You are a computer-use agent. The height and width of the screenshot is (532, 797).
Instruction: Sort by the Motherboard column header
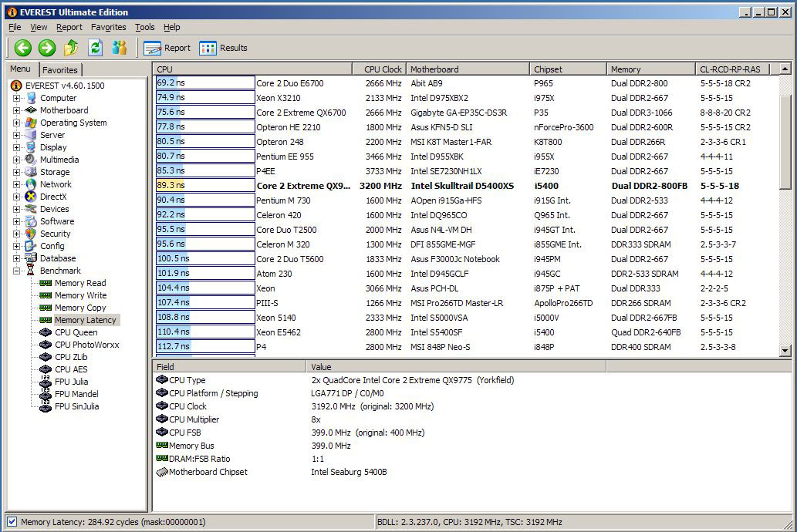(x=468, y=69)
